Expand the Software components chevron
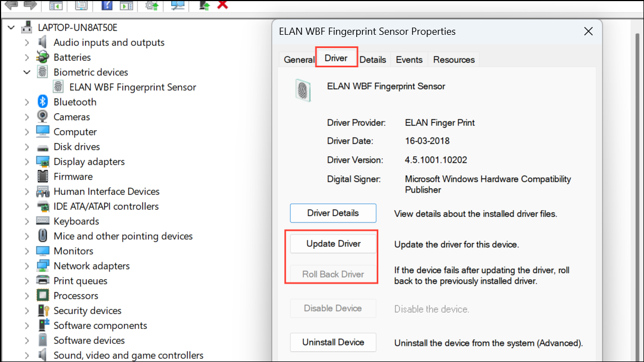Viewport: 644px width, 362px height. click(27, 326)
